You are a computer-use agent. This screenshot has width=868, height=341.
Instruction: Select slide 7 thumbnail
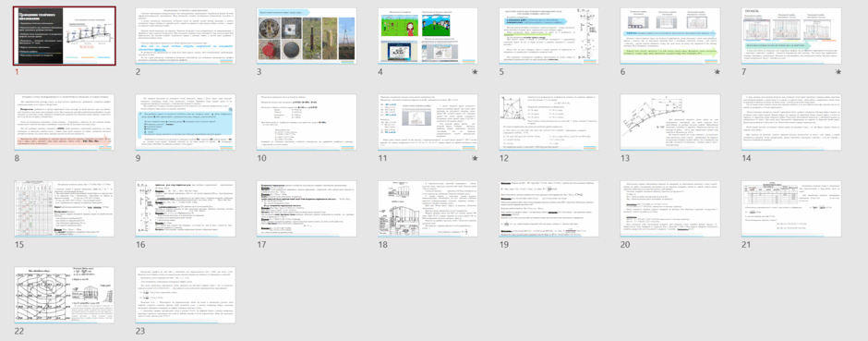[791, 37]
